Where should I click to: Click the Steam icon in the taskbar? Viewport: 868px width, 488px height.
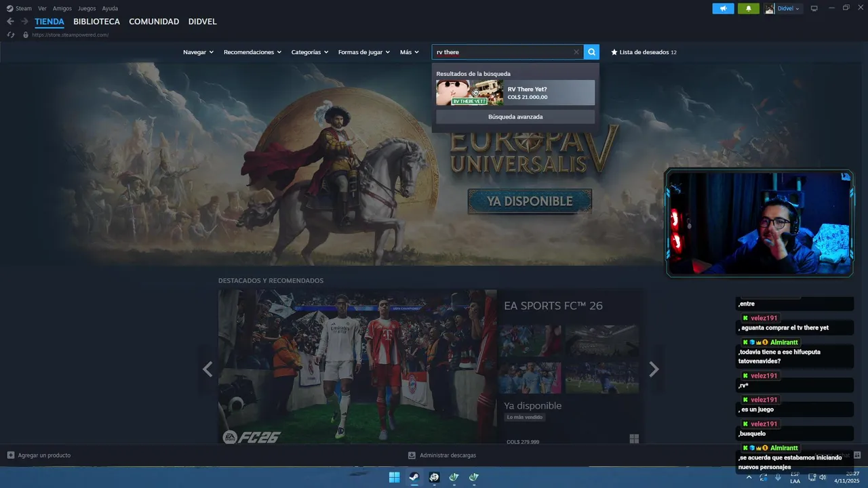tap(414, 477)
